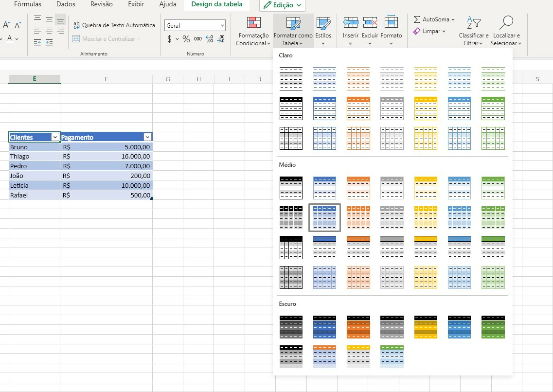Click the cell containing Thiago
The height and width of the screenshot is (392, 553).
(x=35, y=157)
